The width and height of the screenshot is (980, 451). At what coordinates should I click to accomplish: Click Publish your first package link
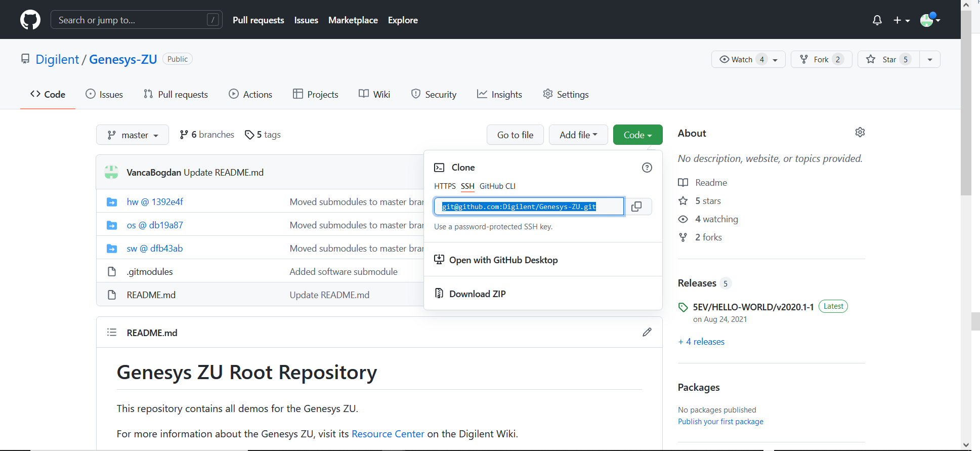coord(720,422)
